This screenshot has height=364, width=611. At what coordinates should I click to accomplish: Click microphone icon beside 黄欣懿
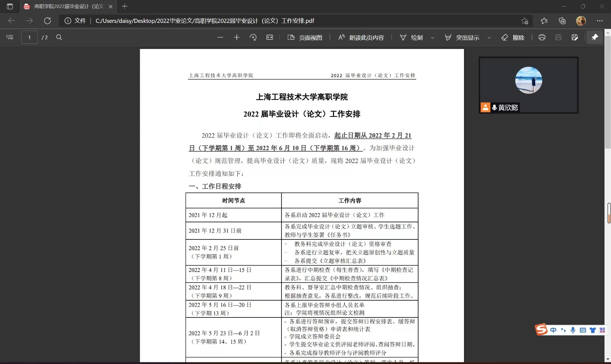tap(494, 108)
